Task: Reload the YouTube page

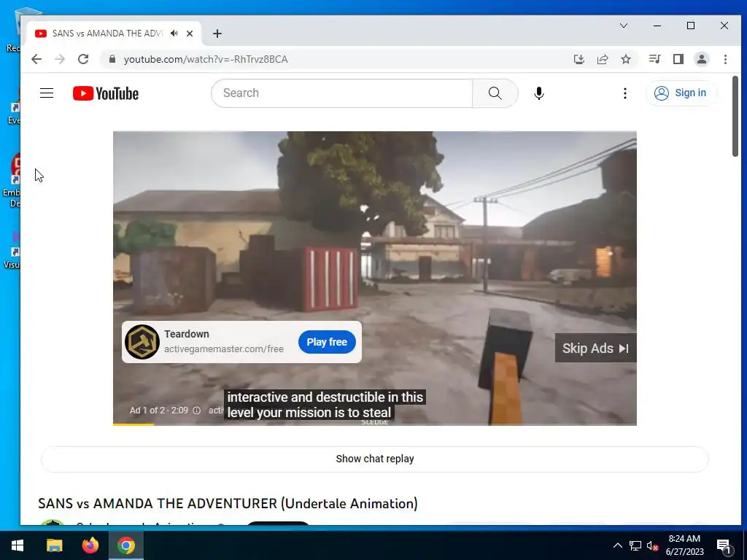Action: click(83, 59)
